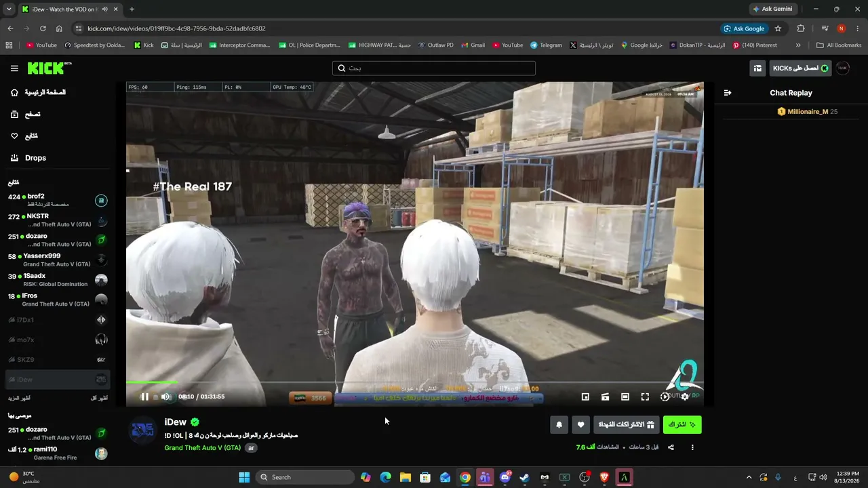Open playback speed options
The width and height of the screenshot is (868, 488).
pyautogui.click(x=665, y=396)
